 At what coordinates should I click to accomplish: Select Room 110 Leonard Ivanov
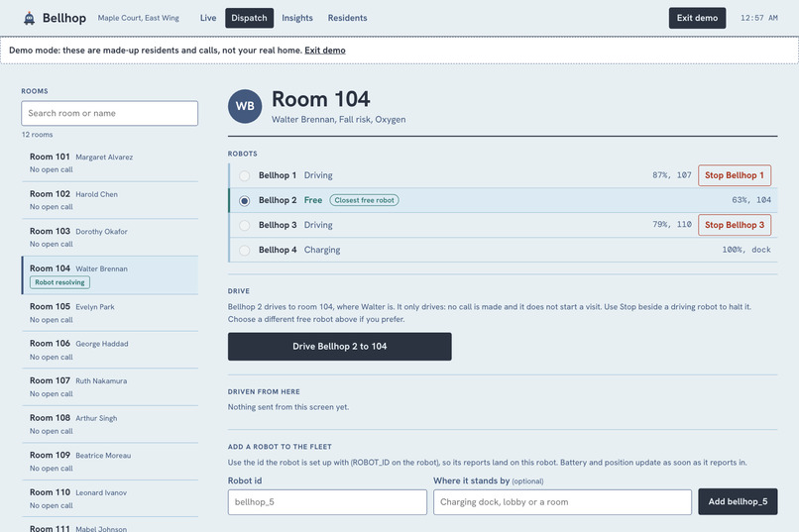pos(110,498)
